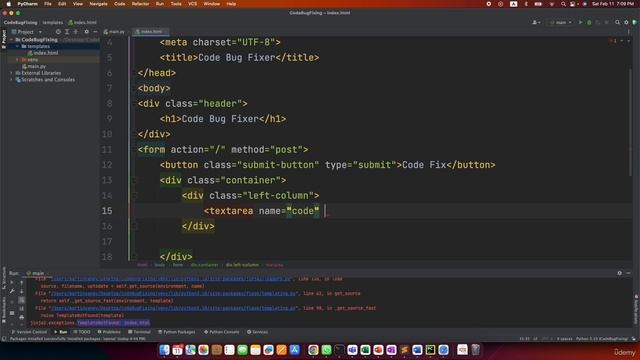Fold the div container at line 13
The image size is (640, 360).
tap(134, 180)
